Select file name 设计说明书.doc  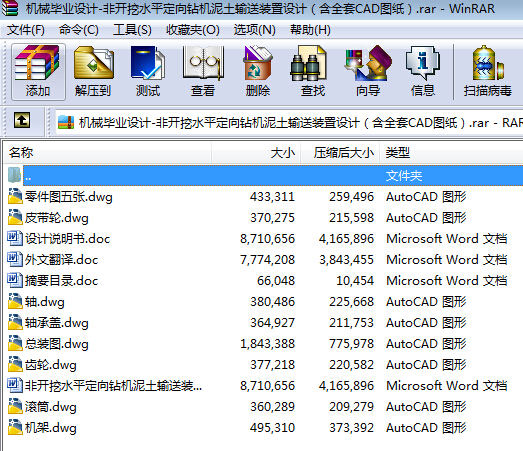coord(67,239)
